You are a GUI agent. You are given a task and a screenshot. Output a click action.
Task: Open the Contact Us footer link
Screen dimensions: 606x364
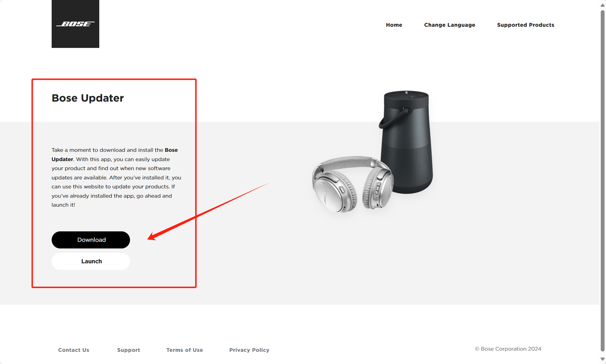(x=74, y=350)
